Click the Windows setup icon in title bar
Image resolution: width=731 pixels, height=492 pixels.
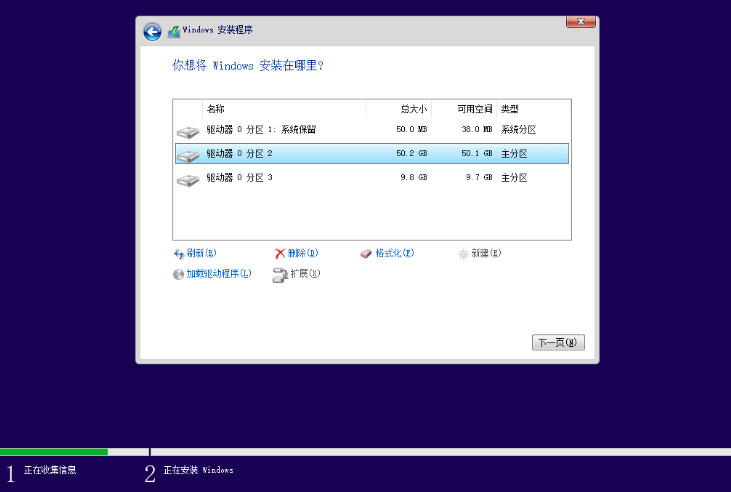click(x=174, y=32)
